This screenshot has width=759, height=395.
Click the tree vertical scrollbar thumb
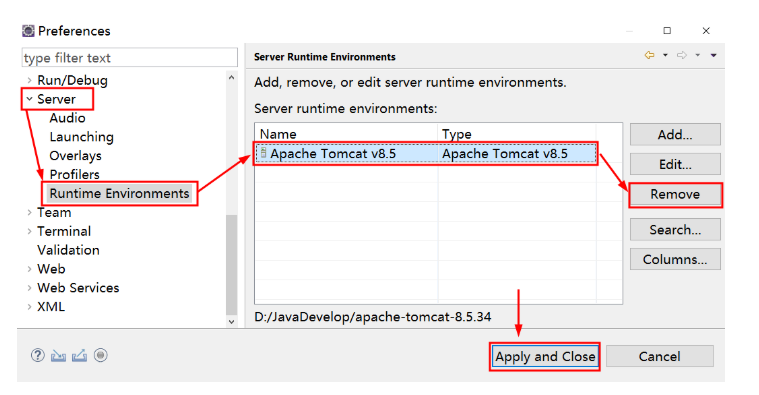click(231, 264)
